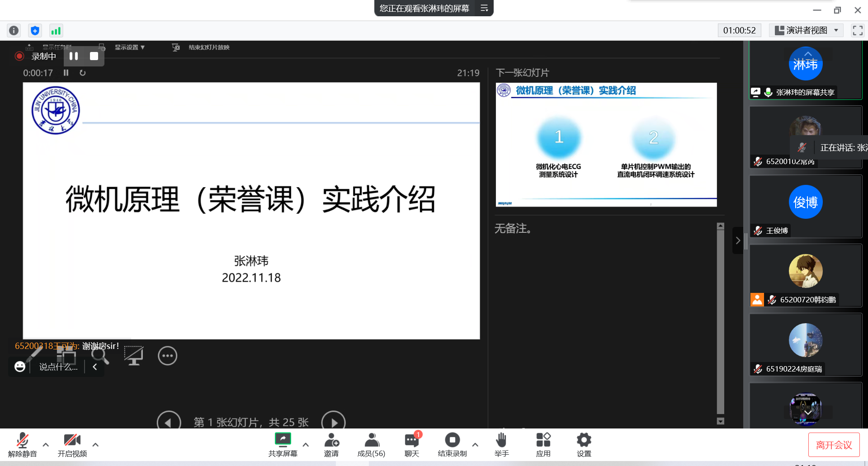Open the meeting info icon
Screen dimensions: 868x466
(14, 30)
